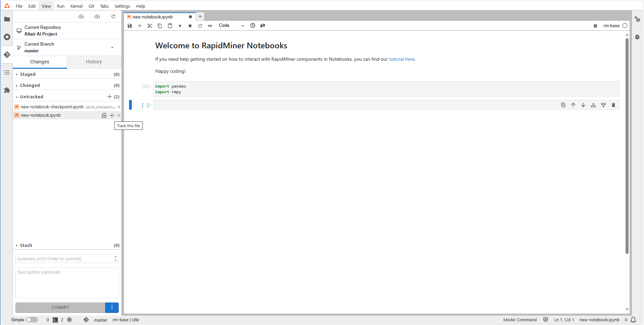
Task: Click the clock icon in notebook toolbar
Action: (x=253, y=25)
